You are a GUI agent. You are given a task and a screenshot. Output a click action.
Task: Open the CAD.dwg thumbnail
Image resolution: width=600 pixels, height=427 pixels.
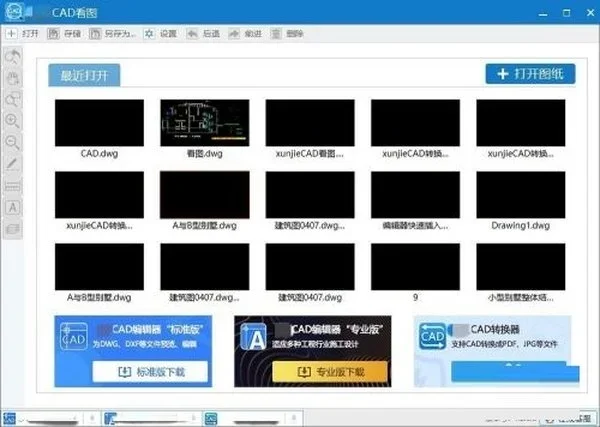click(x=99, y=123)
